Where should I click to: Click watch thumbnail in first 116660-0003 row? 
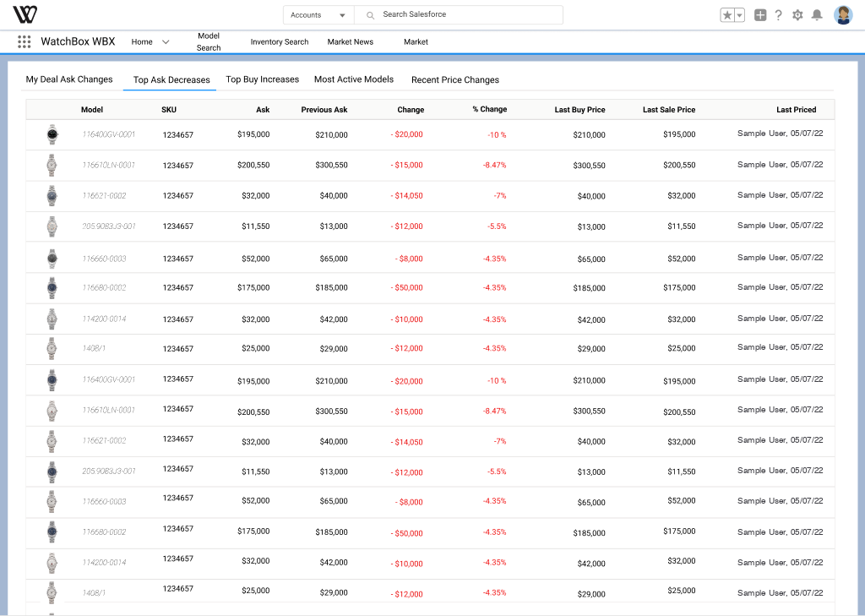tap(52, 259)
